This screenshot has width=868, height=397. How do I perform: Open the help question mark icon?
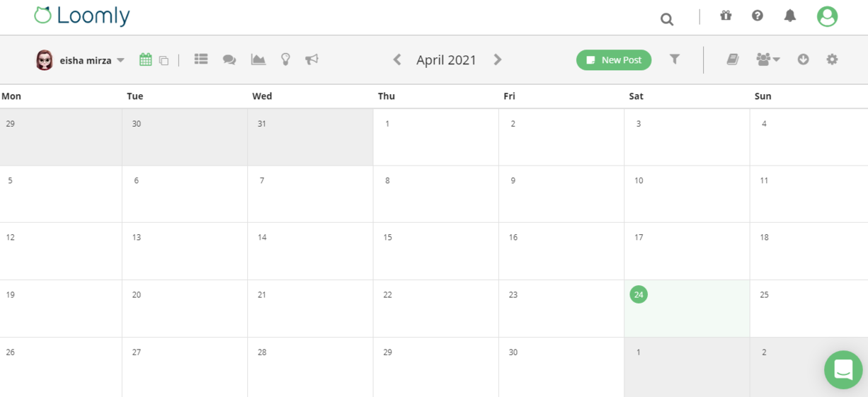[x=758, y=16]
